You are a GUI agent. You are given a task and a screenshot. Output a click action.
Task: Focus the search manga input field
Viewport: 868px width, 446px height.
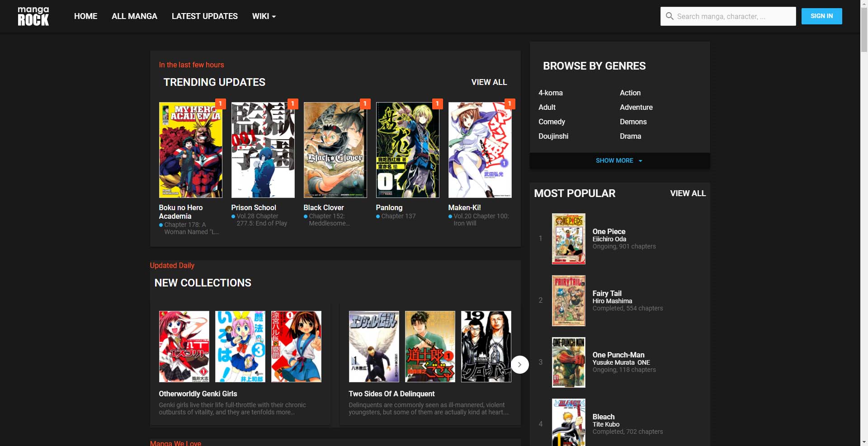pos(728,16)
